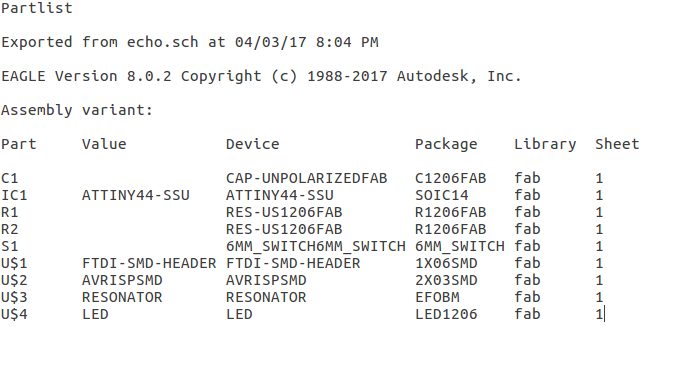
Task: Click the Partlist title text
Action: [37, 8]
